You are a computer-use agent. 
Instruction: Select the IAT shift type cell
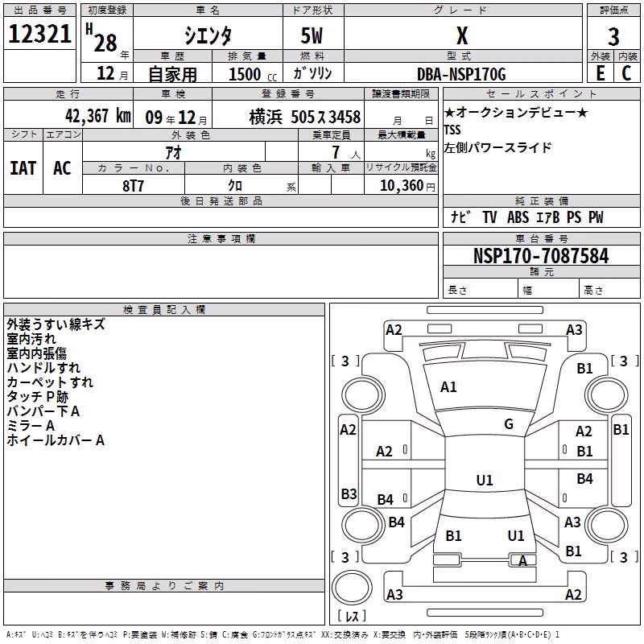click(x=23, y=168)
